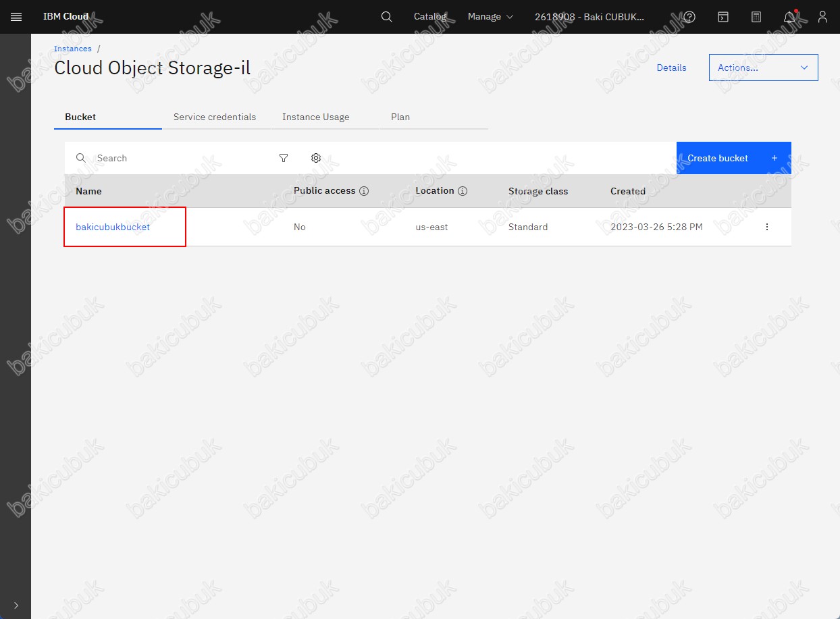This screenshot has width=840, height=619.
Task: Open the Help question-mark icon
Action: [689, 17]
